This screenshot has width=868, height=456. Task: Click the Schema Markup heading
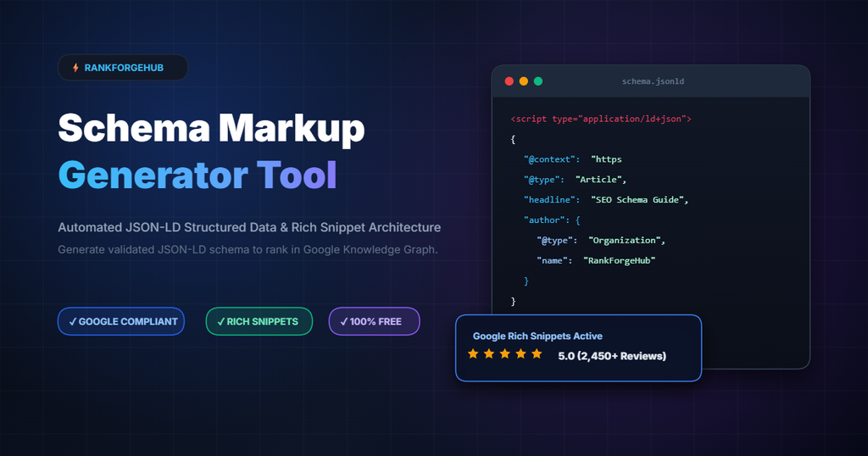[x=211, y=128]
